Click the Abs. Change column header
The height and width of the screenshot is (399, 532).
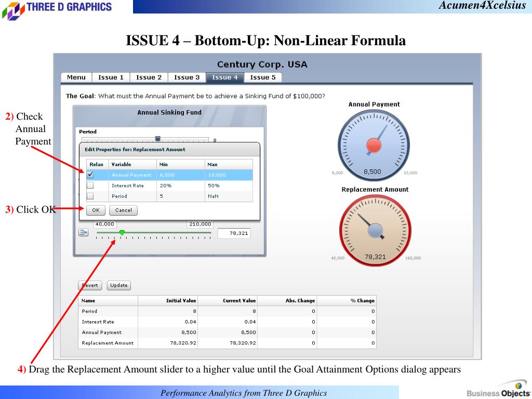coord(287,300)
